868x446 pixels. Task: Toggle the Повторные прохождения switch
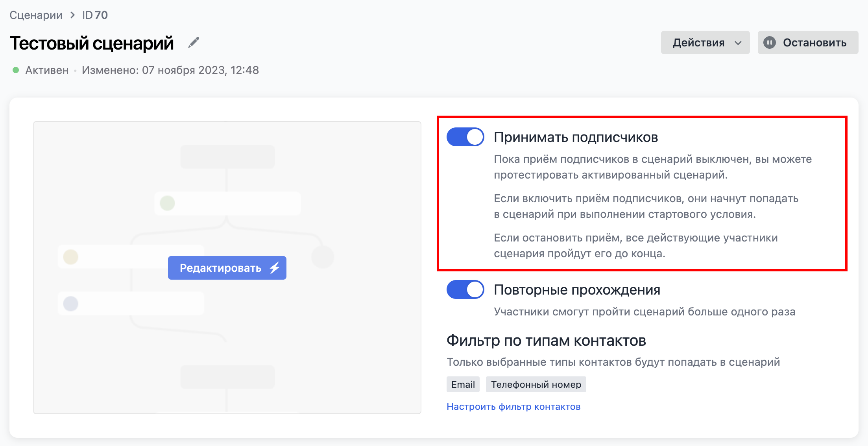click(465, 289)
